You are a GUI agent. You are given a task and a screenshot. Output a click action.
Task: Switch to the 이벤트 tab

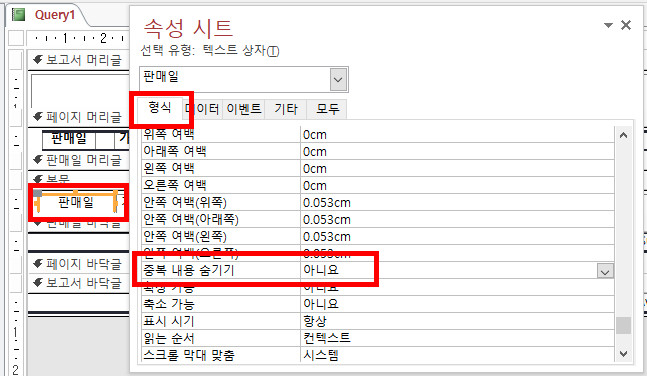pos(244,109)
